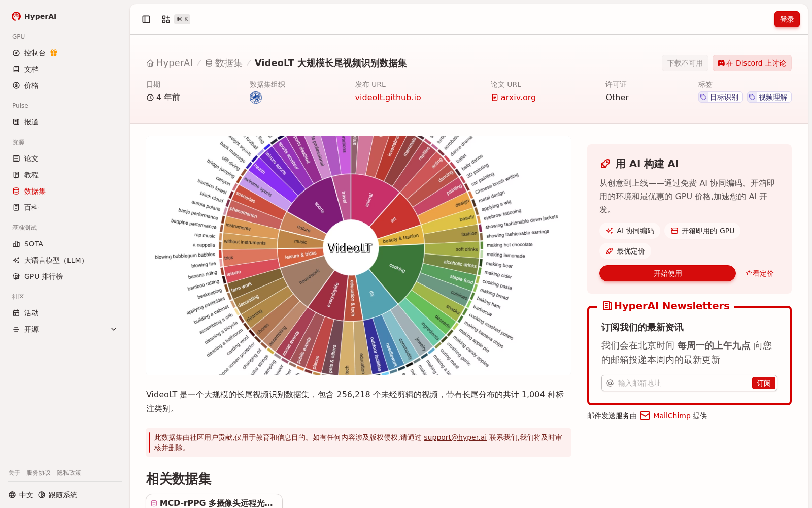This screenshot has height=508, width=812.
Task: Click the dataset organization avatar icon
Action: (256, 98)
